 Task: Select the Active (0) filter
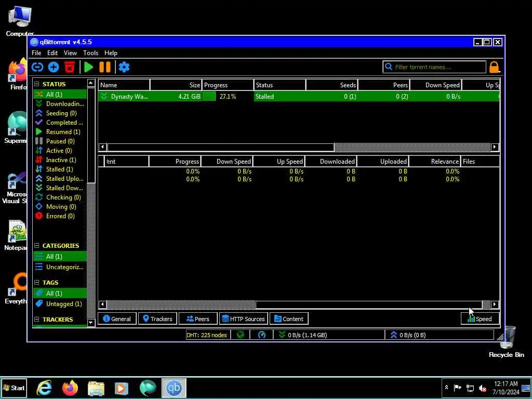tap(60, 151)
